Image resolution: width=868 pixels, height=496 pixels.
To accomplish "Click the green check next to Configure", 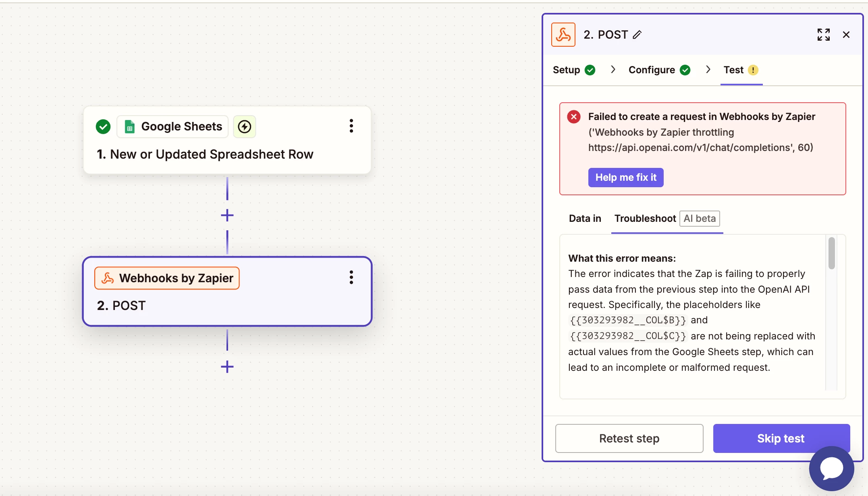I will pos(685,70).
